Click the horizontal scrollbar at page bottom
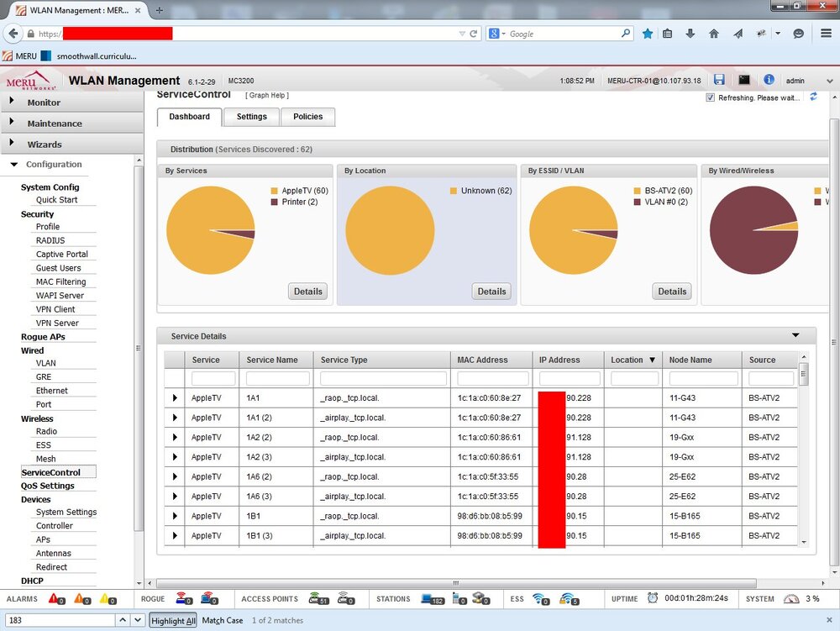 tap(456, 583)
